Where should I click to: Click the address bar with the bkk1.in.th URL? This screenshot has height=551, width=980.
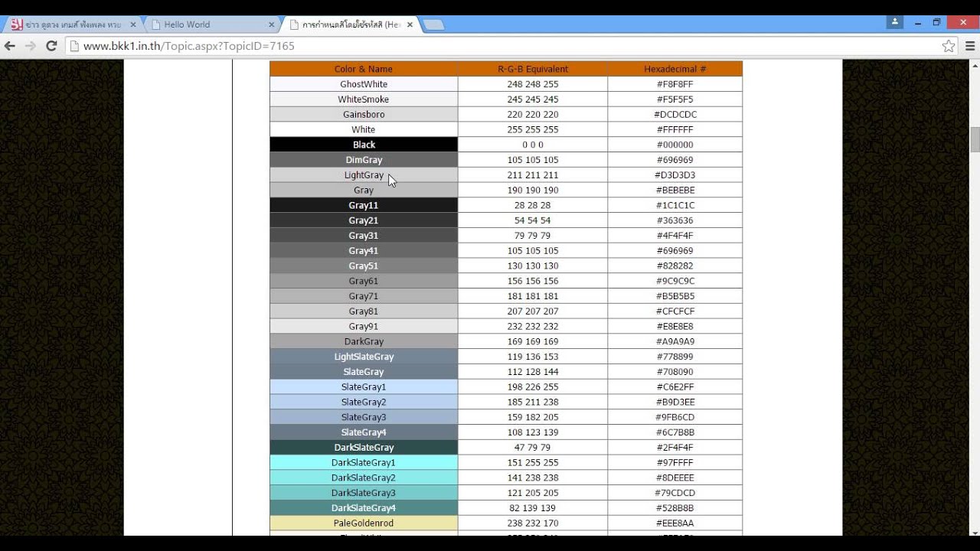point(505,46)
